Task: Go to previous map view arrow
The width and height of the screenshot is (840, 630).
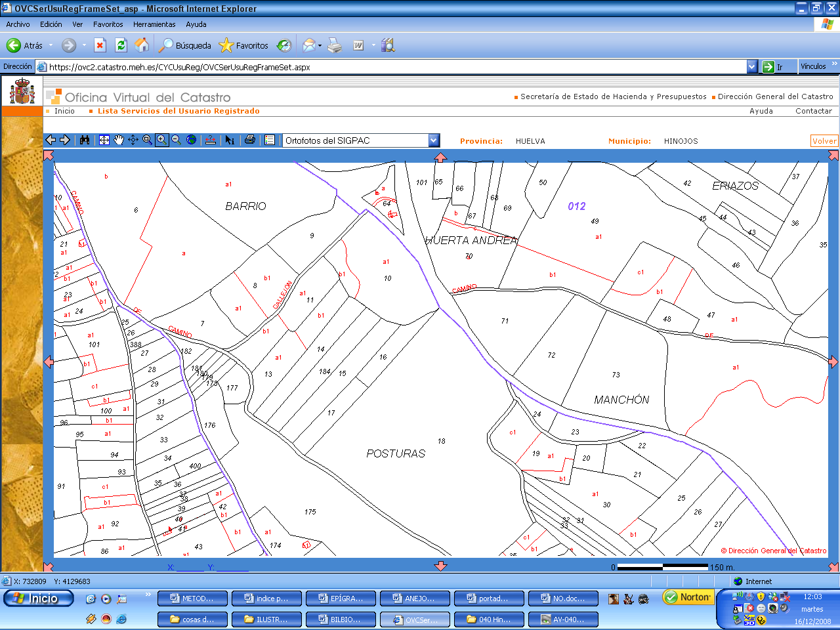Action: tap(51, 140)
